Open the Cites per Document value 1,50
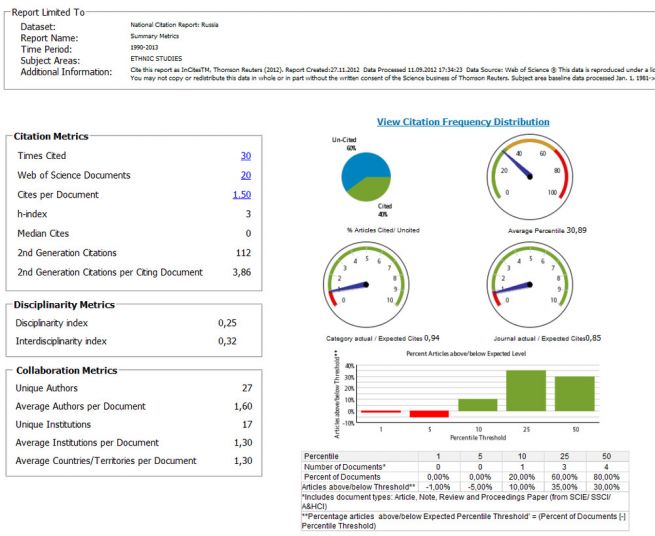This screenshot has height=536, width=655. tap(242, 195)
